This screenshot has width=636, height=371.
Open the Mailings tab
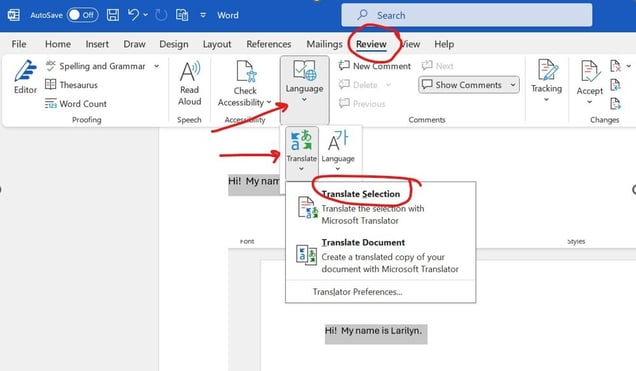tap(324, 44)
